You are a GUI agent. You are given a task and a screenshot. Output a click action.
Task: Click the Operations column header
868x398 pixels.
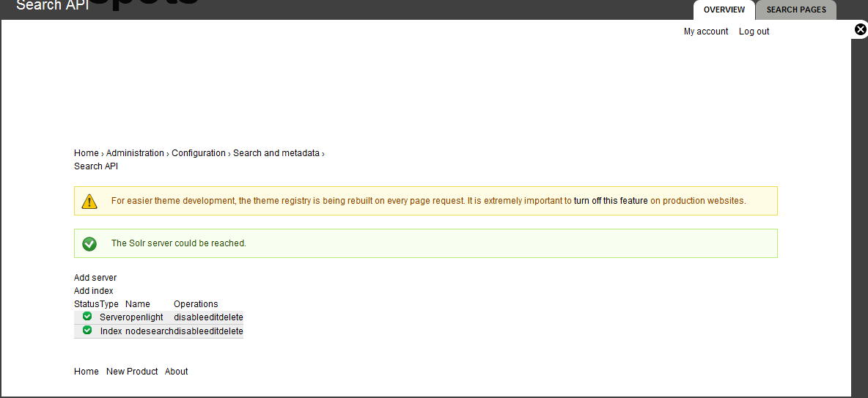(196, 304)
